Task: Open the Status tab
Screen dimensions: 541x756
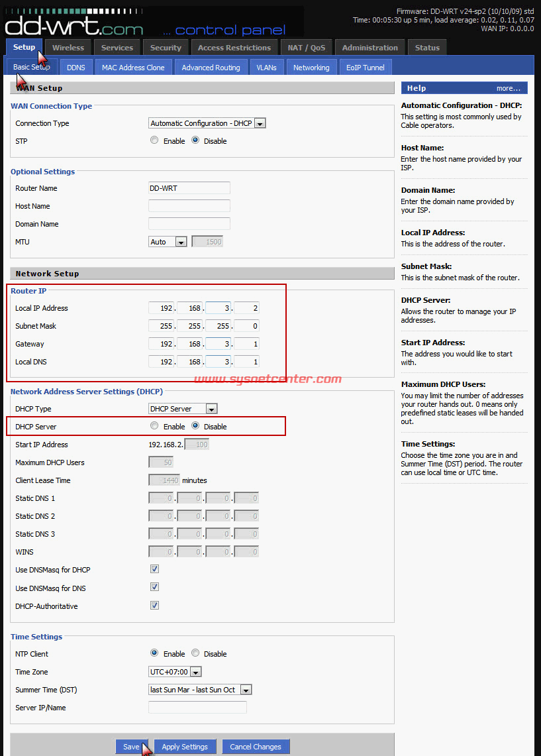Action: (427, 48)
